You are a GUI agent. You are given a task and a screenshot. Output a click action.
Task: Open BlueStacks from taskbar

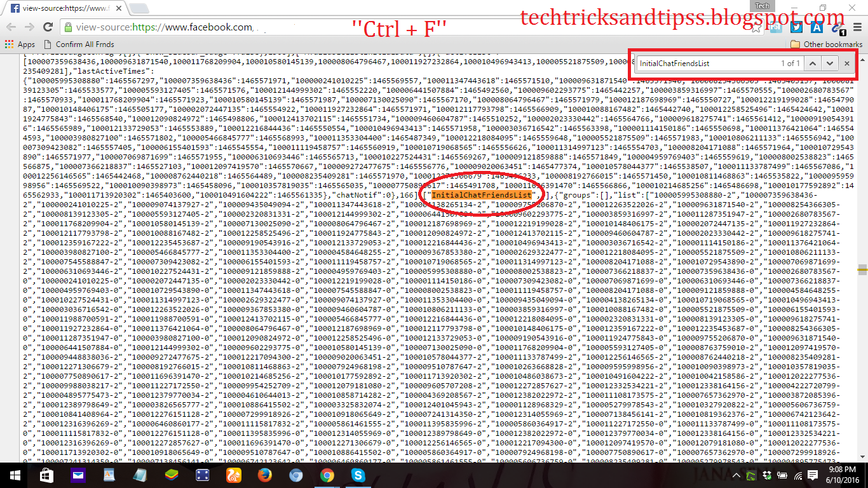point(171,475)
